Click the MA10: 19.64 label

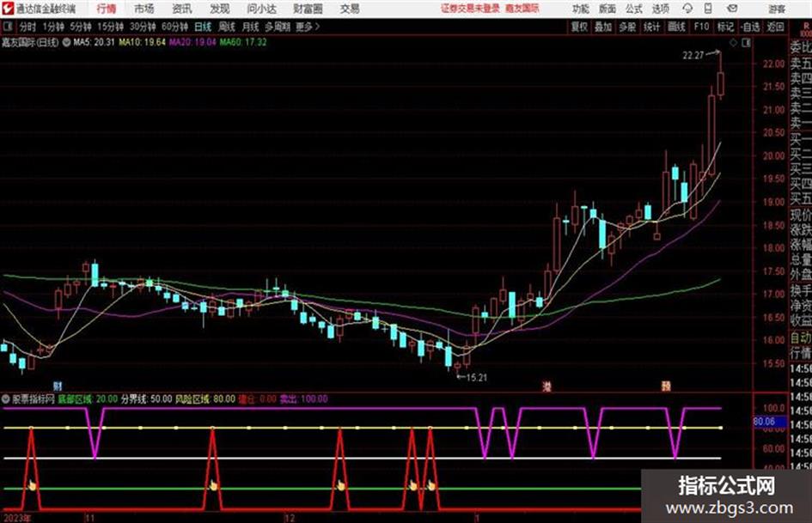tap(142, 42)
